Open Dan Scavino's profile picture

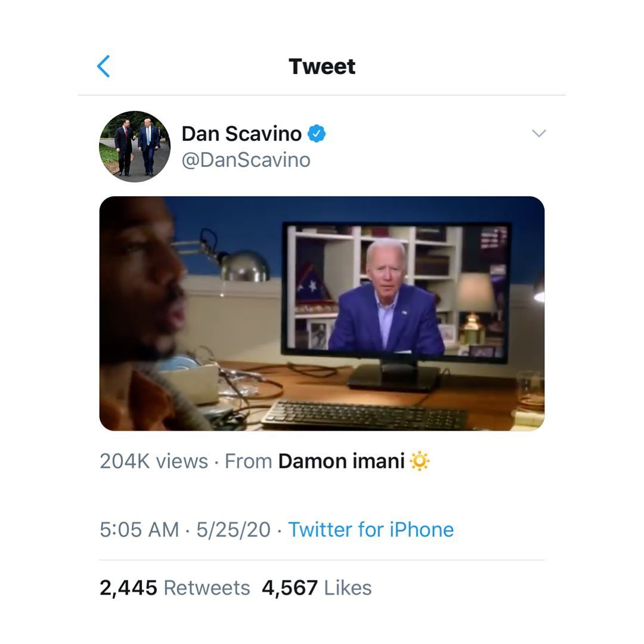[x=134, y=146]
